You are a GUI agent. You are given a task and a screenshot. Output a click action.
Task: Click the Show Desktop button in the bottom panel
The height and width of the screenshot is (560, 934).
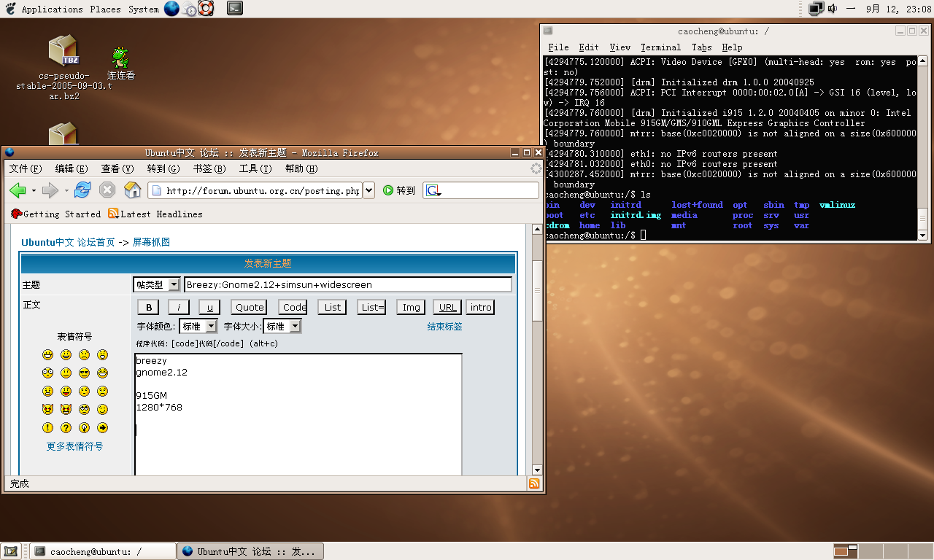(x=10, y=551)
